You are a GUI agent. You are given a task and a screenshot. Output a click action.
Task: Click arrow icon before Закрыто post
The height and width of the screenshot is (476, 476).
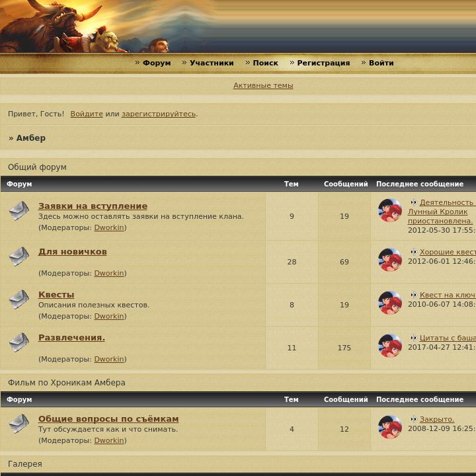coord(413,419)
